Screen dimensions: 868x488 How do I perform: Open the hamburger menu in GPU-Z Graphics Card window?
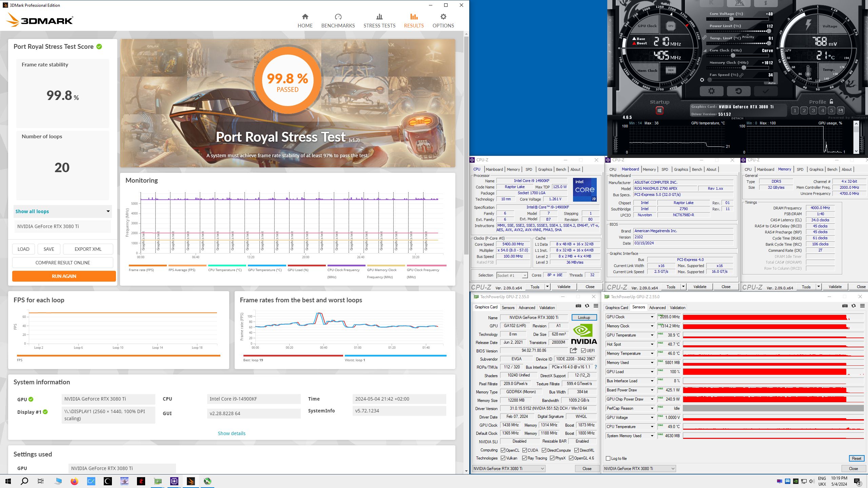(x=596, y=306)
